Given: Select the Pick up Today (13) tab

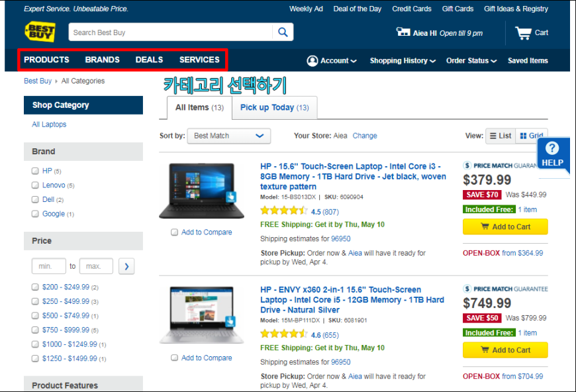Looking at the screenshot, I should [274, 108].
